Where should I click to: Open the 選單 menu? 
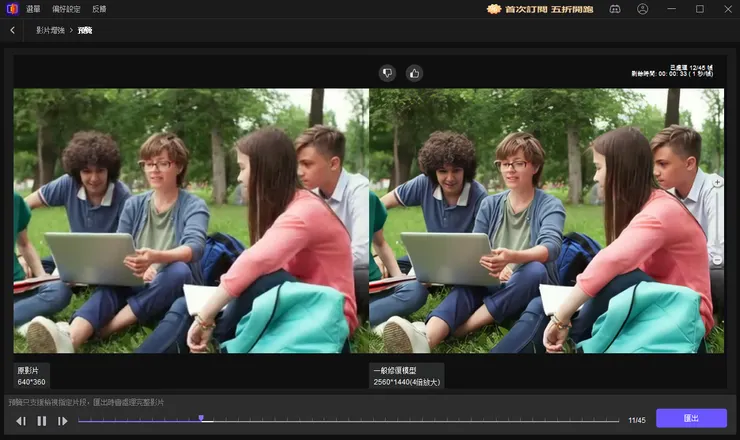pyautogui.click(x=33, y=9)
